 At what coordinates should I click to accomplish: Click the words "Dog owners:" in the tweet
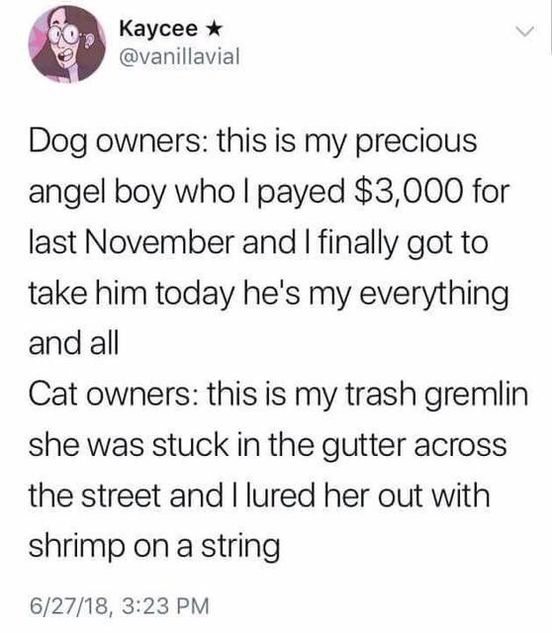coord(119,143)
